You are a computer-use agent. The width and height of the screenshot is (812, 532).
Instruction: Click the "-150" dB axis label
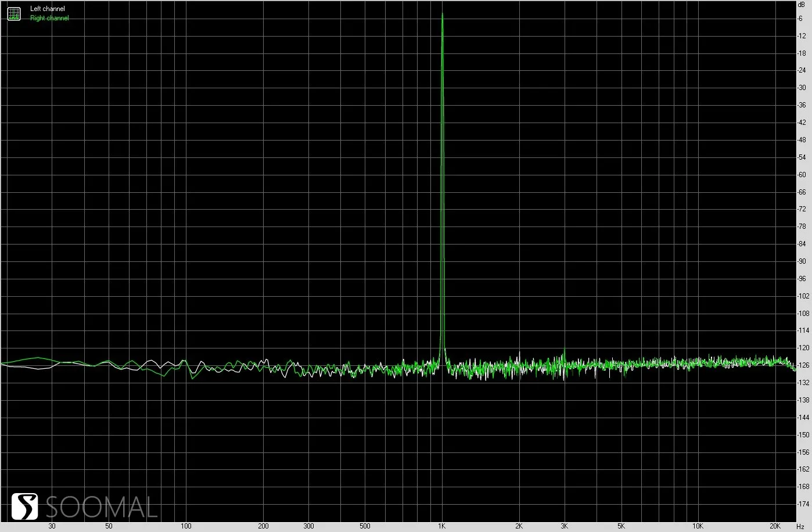click(x=803, y=435)
